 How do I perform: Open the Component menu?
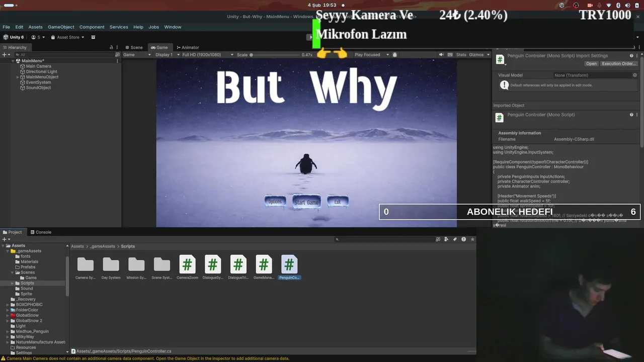click(92, 27)
